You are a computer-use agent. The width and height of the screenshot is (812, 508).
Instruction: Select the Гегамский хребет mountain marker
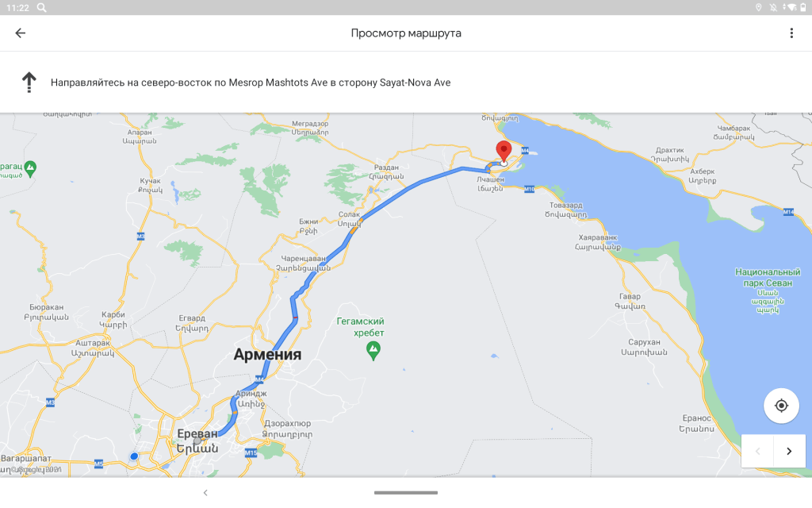373,348
